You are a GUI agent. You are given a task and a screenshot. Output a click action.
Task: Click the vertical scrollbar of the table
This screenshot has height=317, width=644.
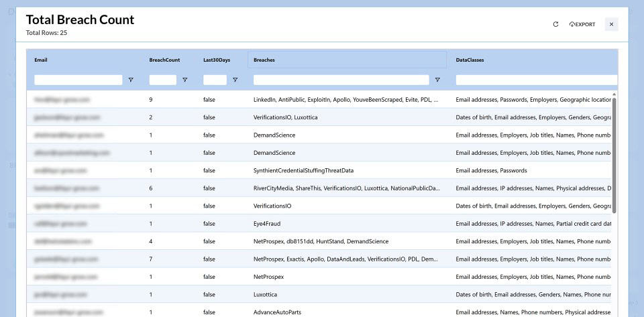click(x=614, y=155)
